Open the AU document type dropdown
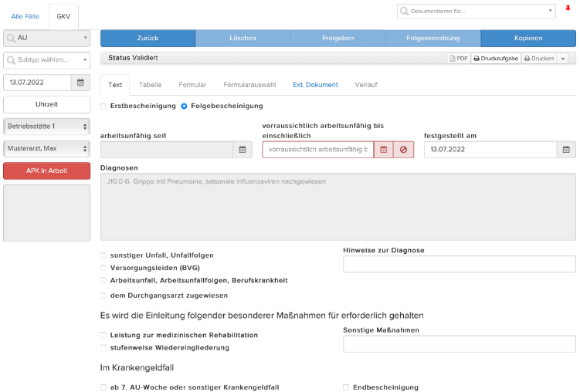The height and width of the screenshot is (392, 580). click(46, 38)
